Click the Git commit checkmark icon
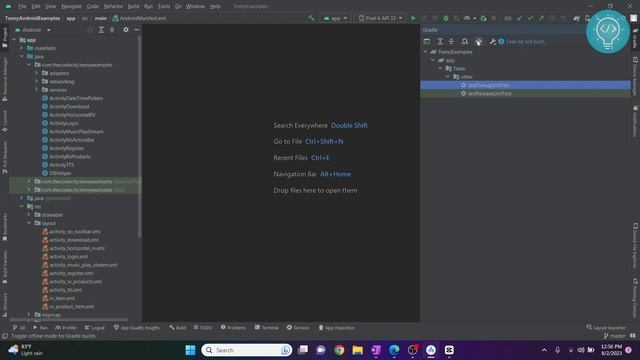 click(x=530, y=18)
